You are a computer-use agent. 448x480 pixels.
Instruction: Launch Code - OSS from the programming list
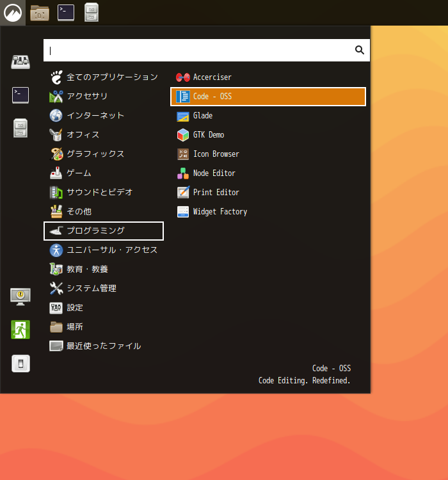[268, 97]
